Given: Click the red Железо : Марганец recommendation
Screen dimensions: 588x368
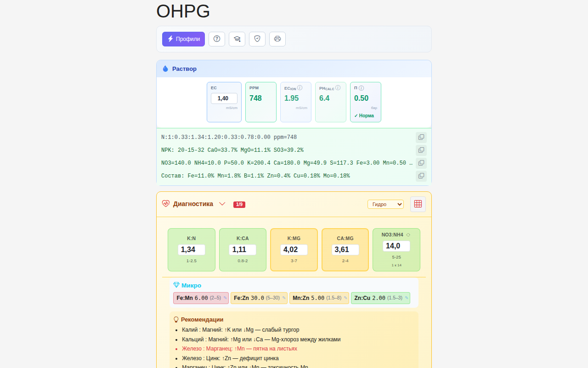Looking at the screenshot, I should point(239,349).
